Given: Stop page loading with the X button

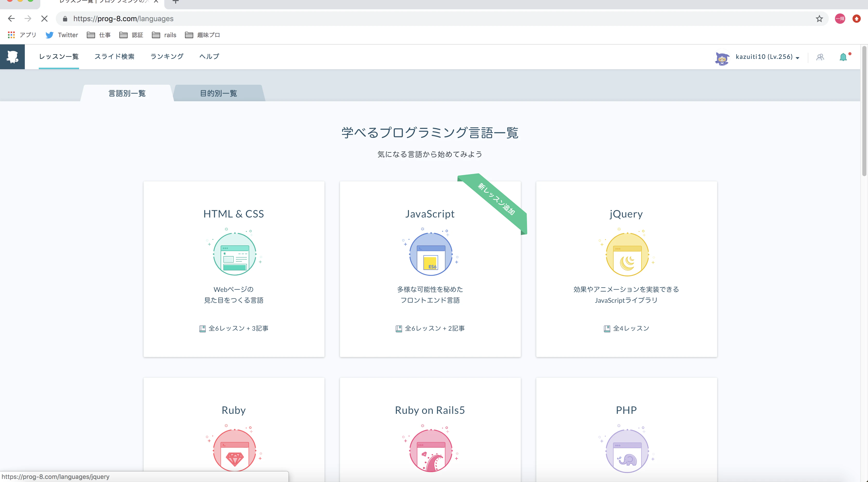Looking at the screenshot, I should [44, 19].
